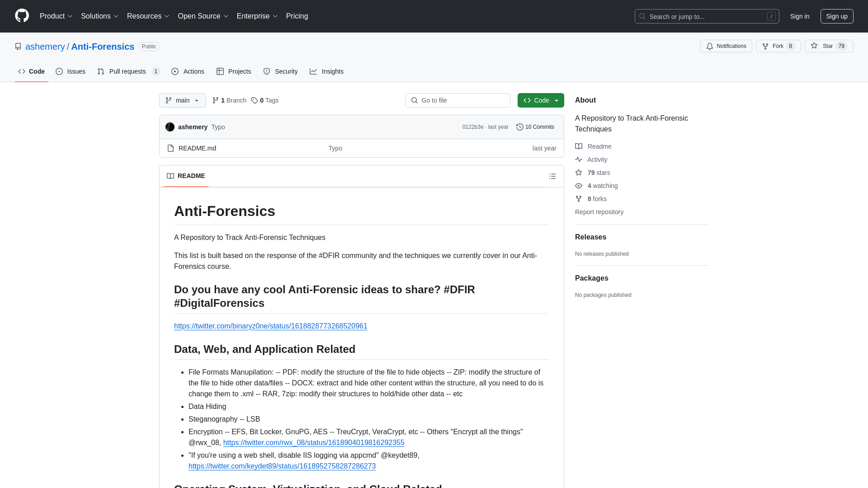
Task: Click the 'Data Hiding' list item
Action: (x=207, y=407)
